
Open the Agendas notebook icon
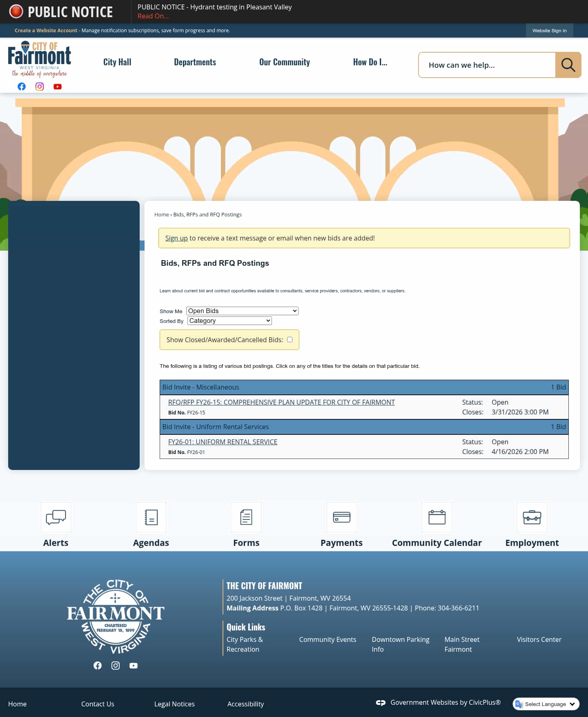pos(151,517)
